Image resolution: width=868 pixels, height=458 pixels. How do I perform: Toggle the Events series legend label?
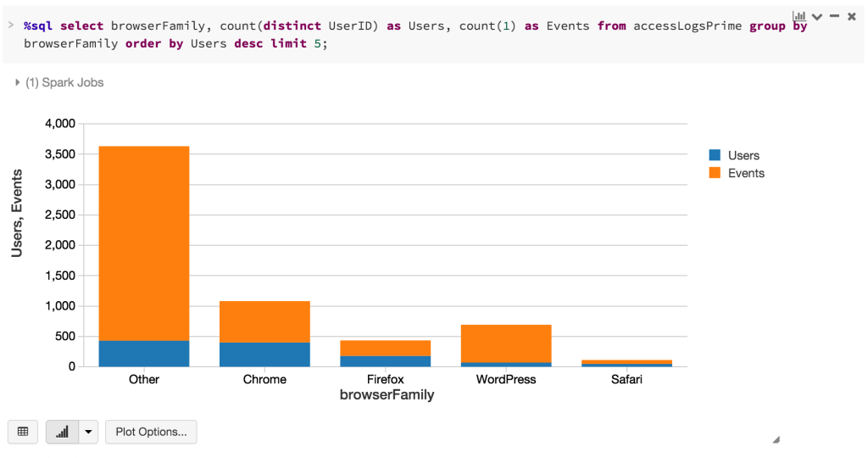pyautogui.click(x=746, y=173)
